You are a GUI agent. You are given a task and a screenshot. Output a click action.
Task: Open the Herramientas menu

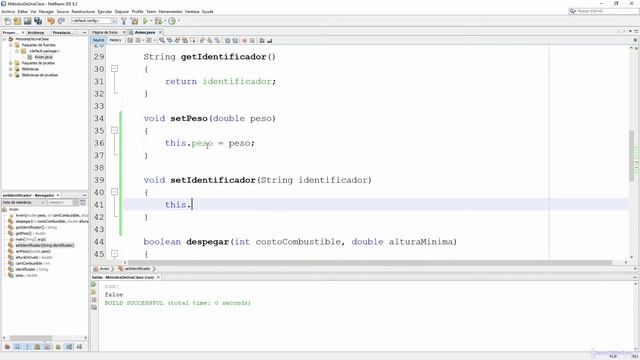(x=171, y=11)
